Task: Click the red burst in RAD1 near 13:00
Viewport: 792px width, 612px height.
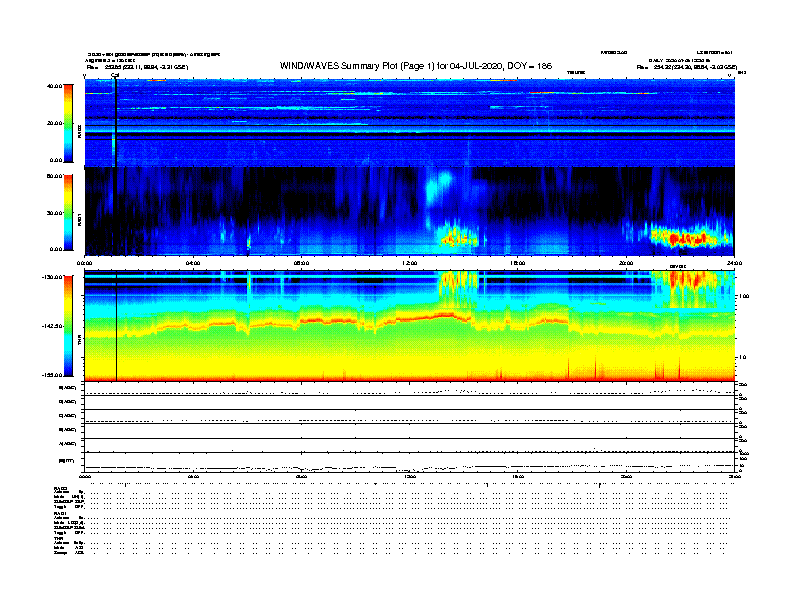Action: pyautogui.click(x=457, y=239)
